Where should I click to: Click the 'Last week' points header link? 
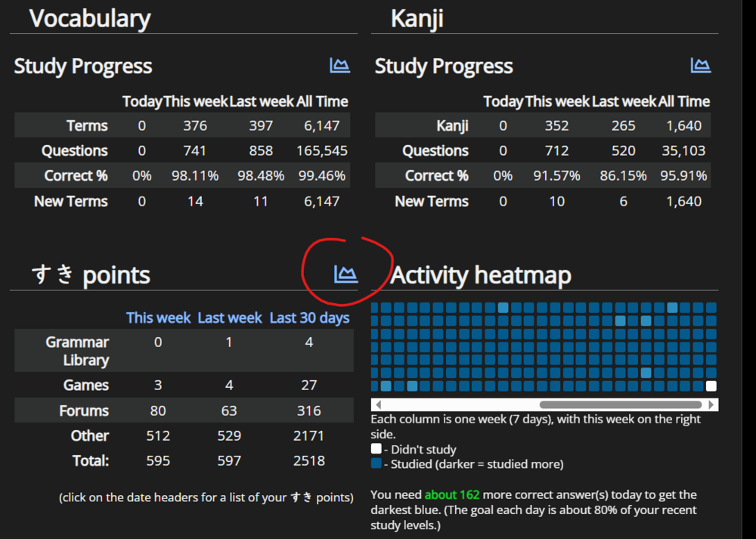click(230, 318)
